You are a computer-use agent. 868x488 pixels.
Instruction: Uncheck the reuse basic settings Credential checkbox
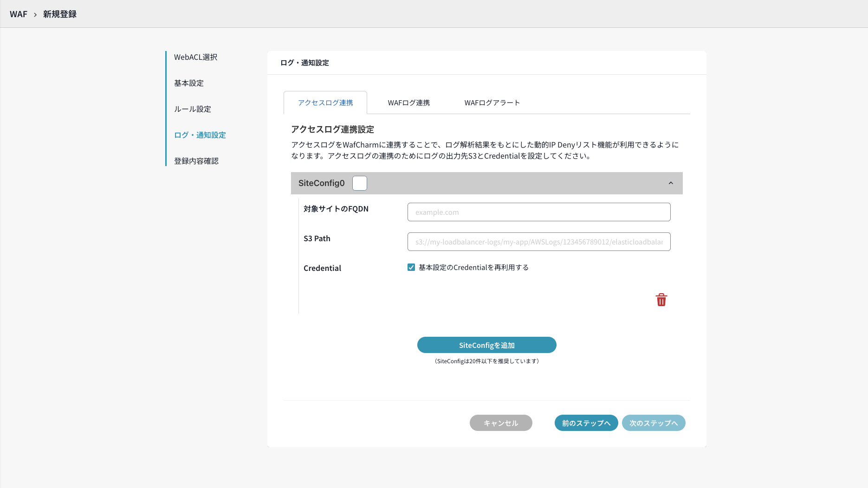pyautogui.click(x=411, y=267)
